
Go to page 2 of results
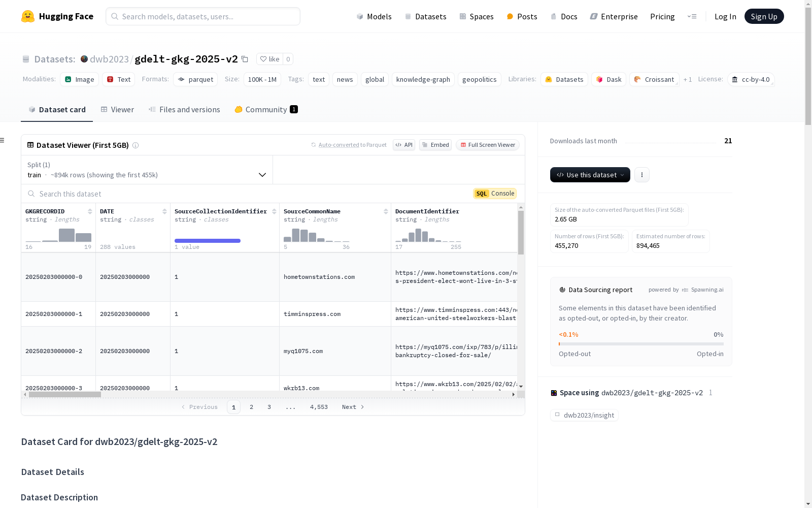[251, 407]
